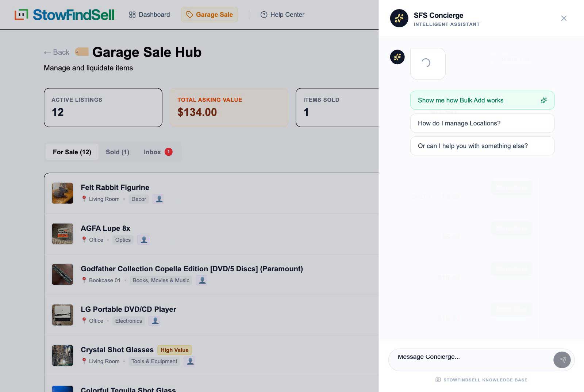This screenshot has height=392, width=584.
Task: Click the Knowledge Base chat icon
Action: [438, 380]
